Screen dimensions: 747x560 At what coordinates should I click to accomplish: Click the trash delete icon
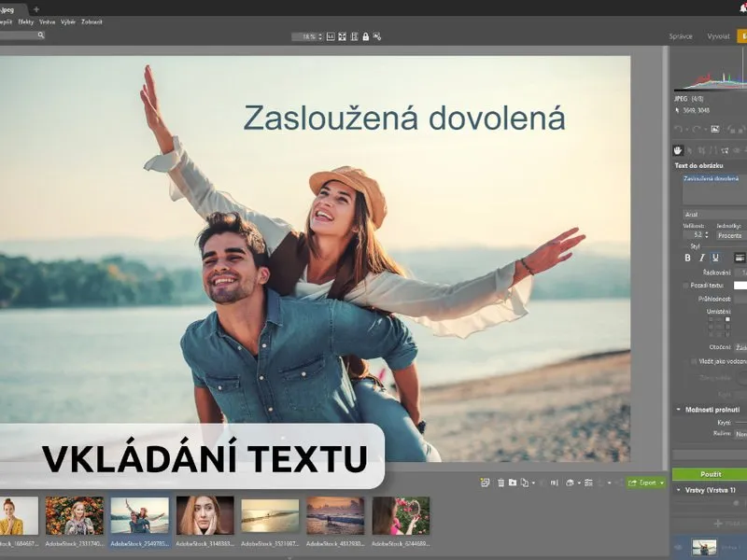pyautogui.click(x=500, y=483)
